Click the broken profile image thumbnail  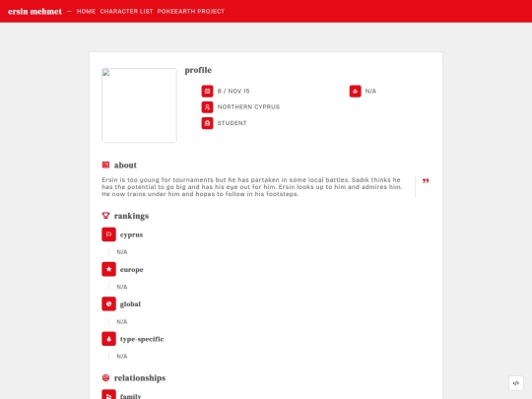139,105
